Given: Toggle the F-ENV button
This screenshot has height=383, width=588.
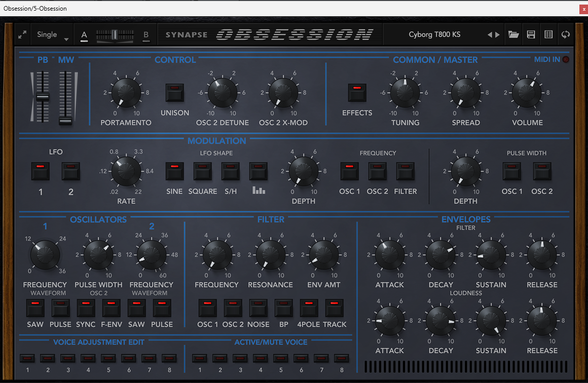Looking at the screenshot, I should click(112, 308).
